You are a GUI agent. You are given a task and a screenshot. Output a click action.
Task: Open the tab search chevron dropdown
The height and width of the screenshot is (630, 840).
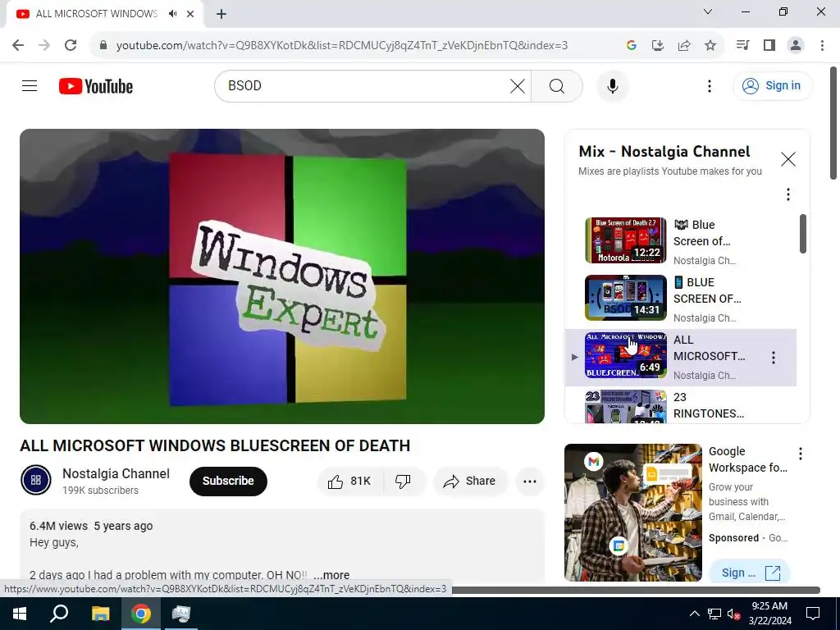click(x=708, y=11)
